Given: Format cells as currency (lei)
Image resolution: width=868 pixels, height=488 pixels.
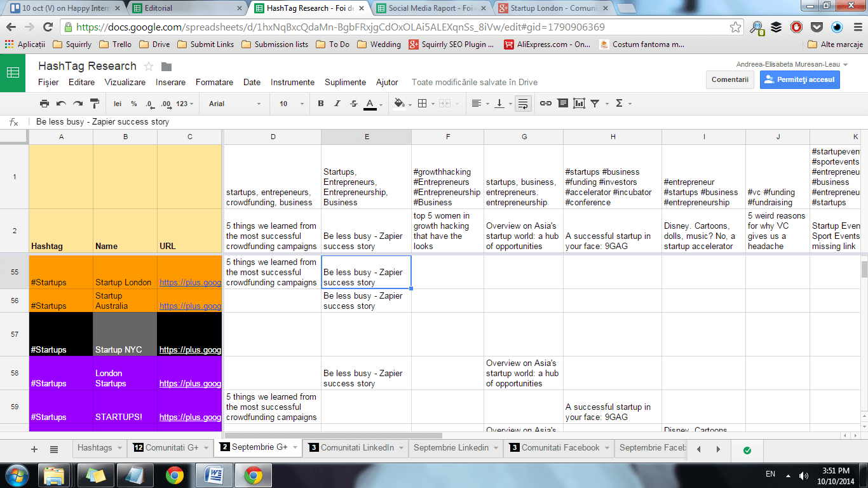Looking at the screenshot, I should click(x=118, y=104).
